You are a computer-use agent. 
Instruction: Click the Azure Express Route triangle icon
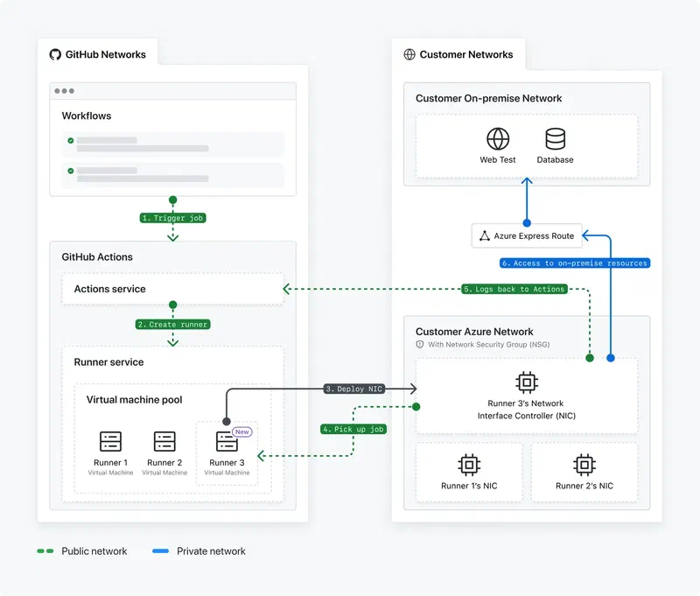coord(483,235)
